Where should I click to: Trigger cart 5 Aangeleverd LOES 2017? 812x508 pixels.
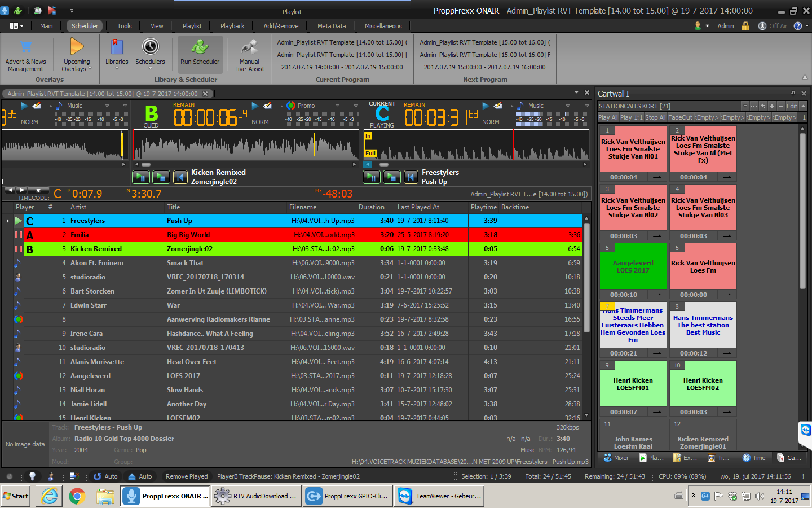(633, 266)
